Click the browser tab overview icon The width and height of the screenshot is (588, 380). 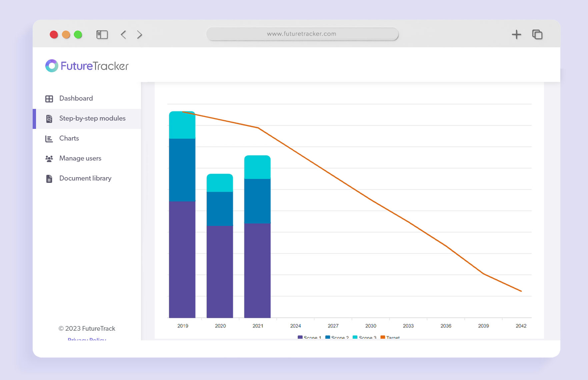click(537, 34)
